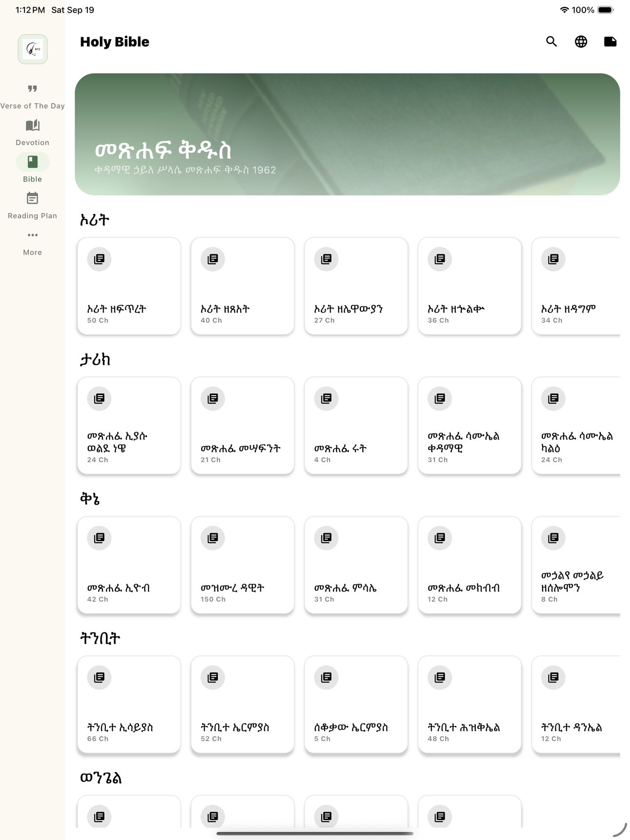This screenshot has width=630, height=840.
Task: Click the 52 Ch label under ትንቢተ ኤርምያስ
Action: pos(211,739)
